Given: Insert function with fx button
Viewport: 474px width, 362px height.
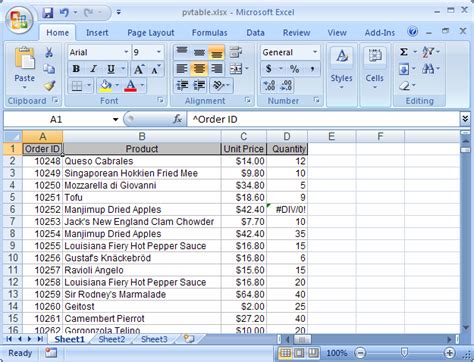Looking at the screenshot, I should pyautogui.click(x=177, y=119).
